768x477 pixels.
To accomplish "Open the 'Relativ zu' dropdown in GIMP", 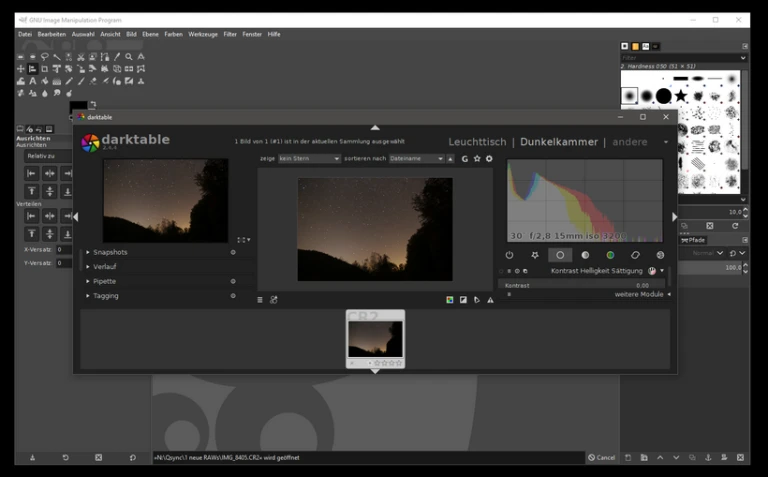I will [48, 156].
